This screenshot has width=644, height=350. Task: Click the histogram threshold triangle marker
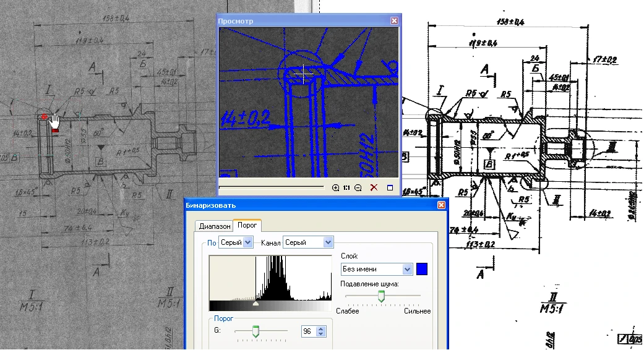(256, 304)
